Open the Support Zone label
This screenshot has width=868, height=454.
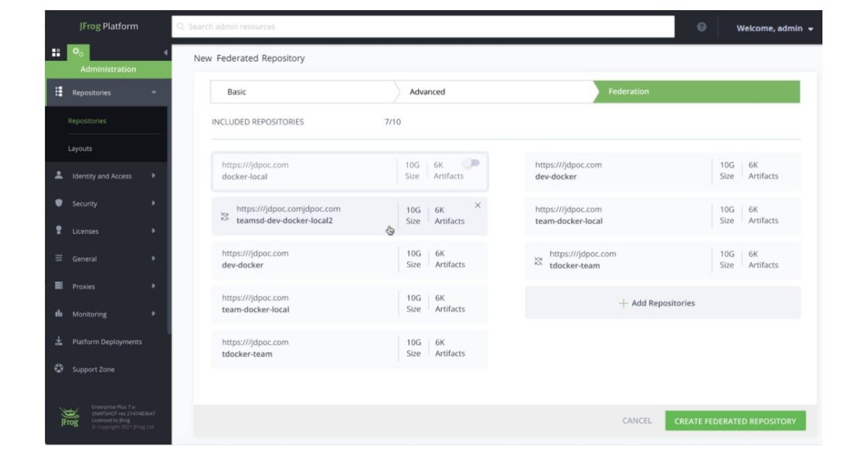[x=93, y=369]
